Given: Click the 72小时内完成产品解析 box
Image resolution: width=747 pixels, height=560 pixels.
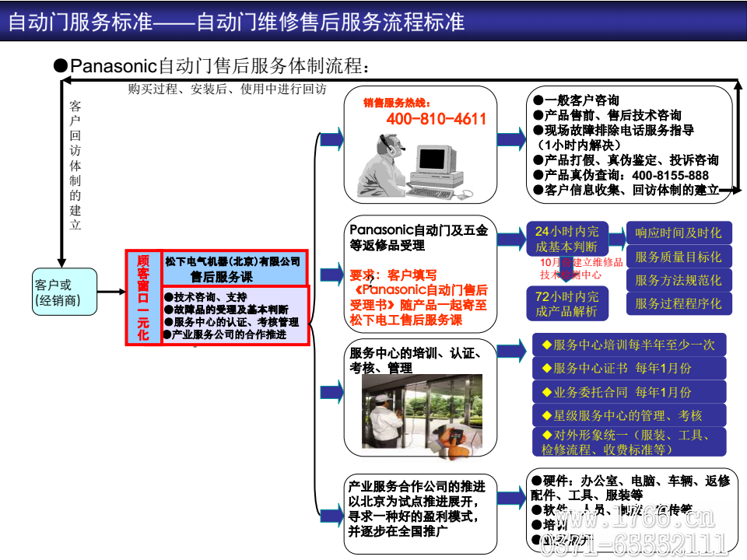Looking at the screenshot, I should [566, 304].
